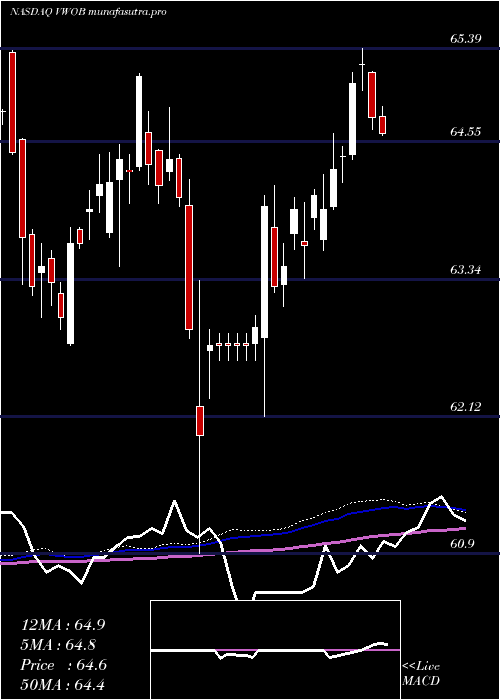The image size is (500, 700).
Task: Click the NASDAQ VWOB munafasutra.pro title text
Action: pos(88,12)
